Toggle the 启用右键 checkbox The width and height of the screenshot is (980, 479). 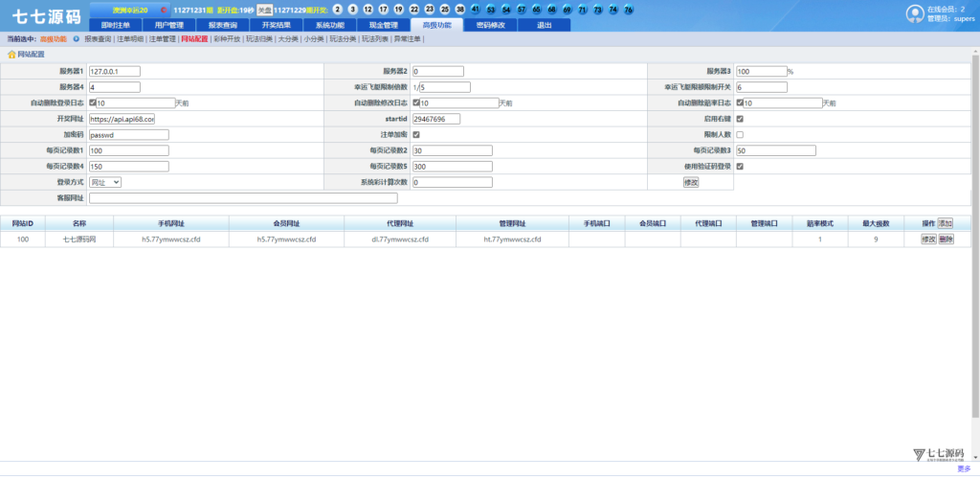click(740, 119)
